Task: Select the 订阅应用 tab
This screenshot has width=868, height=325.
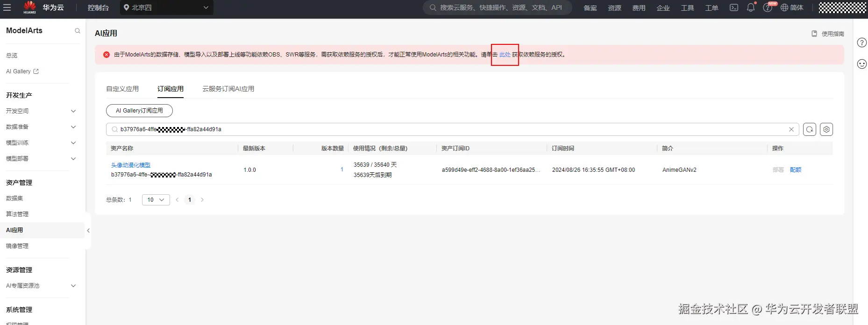Action: pyautogui.click(x=171, y=89)
